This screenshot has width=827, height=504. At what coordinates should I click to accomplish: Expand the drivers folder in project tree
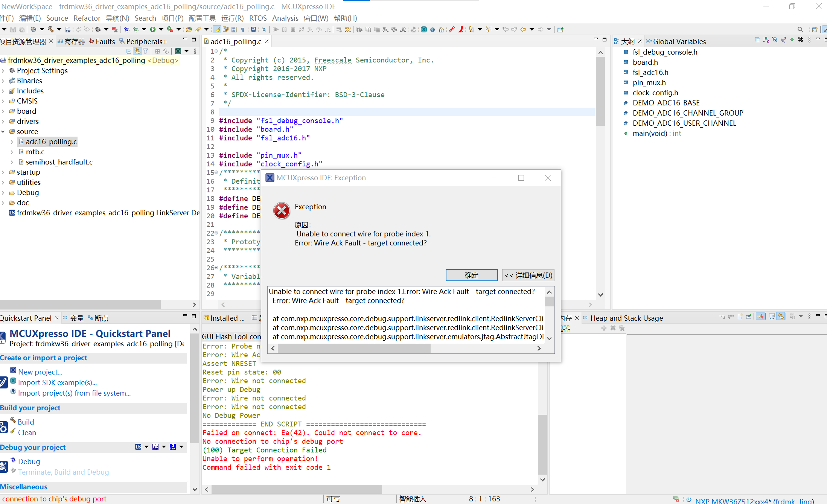[x=3, y=122]
